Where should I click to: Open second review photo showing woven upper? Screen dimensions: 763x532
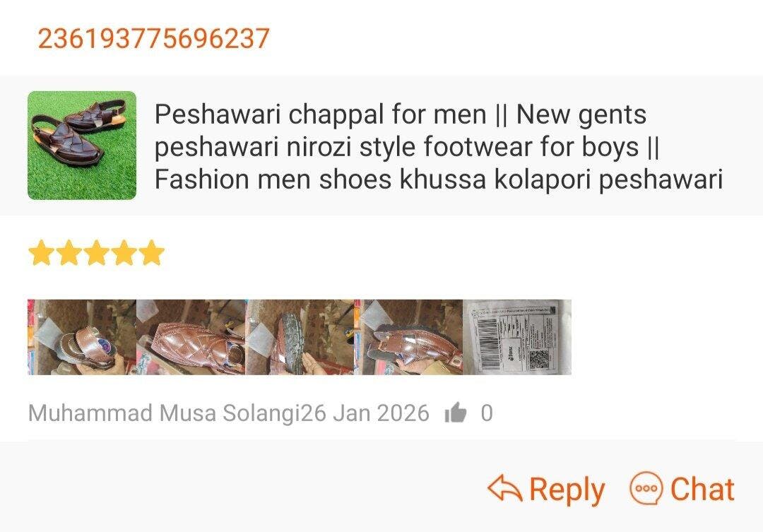[x=191, y=337]
